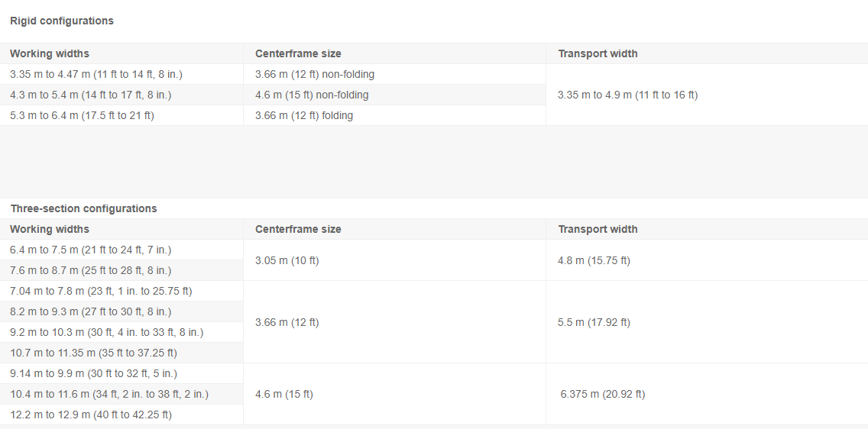
Task: Click the 3.66 m (12 ft) non-folding cell
Action: (x=315, y=75)
